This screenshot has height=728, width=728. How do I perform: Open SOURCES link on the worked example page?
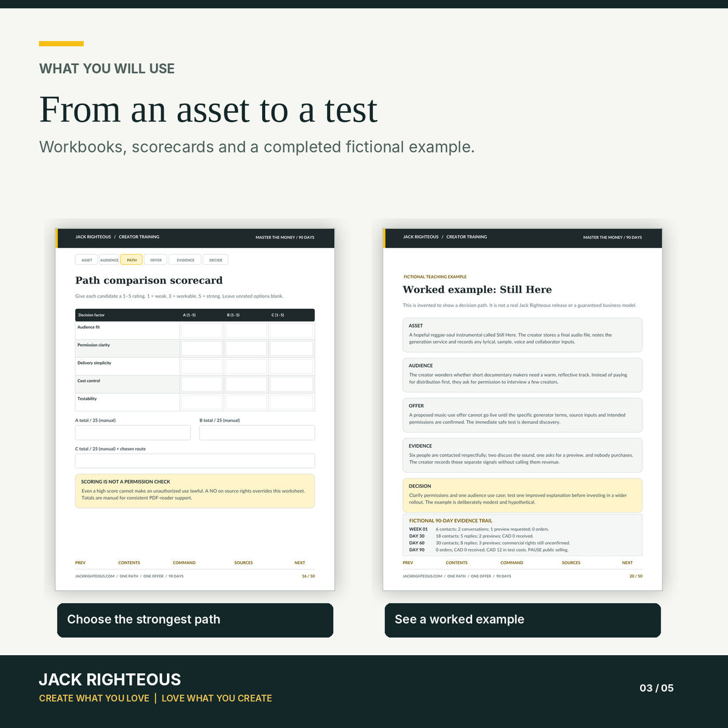571,562
